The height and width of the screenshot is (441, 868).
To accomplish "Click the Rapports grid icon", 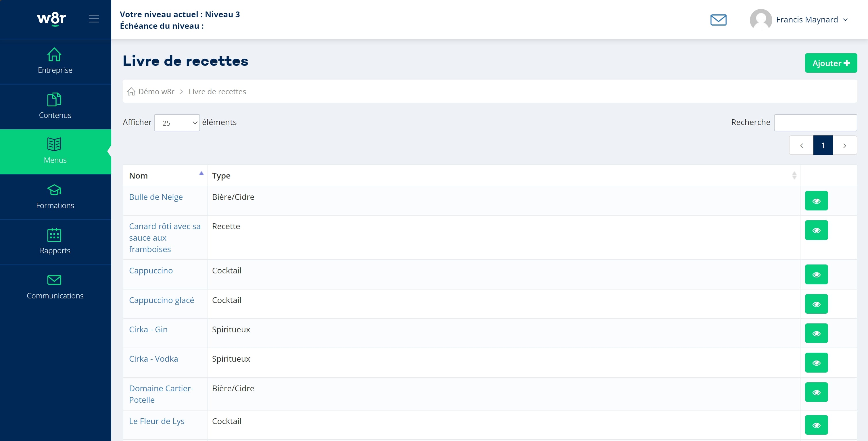I will [55, 235].
